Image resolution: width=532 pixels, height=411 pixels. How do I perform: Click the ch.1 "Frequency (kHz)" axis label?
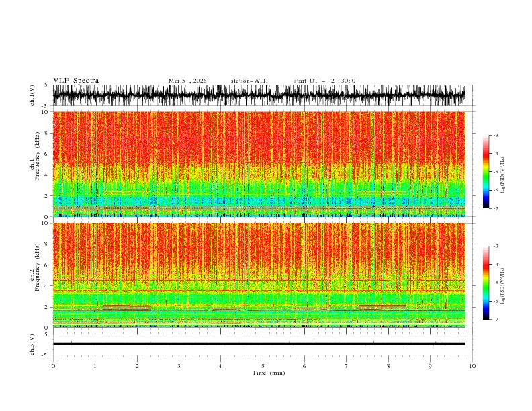38,156
